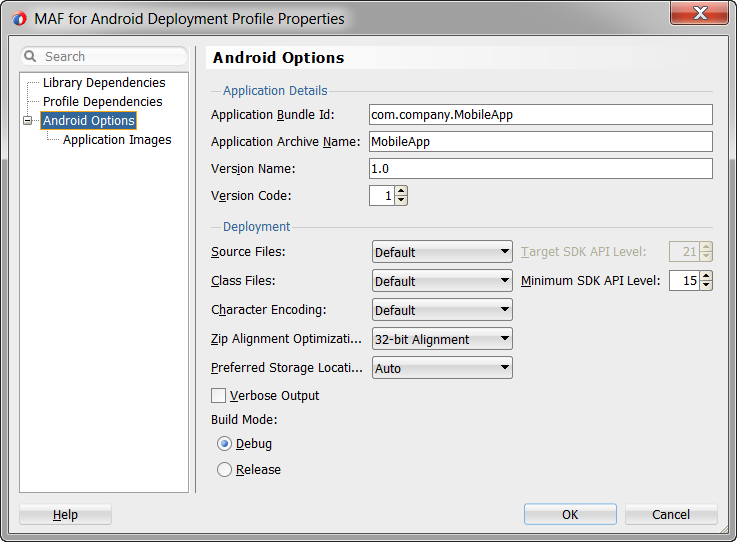
Task: Click the search magnifier icon
Action: pyautogui.click(x=30, y=56)
